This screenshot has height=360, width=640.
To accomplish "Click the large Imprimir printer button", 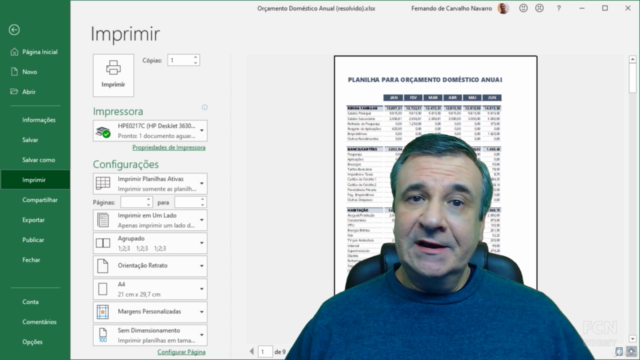I will pos(113,75).
